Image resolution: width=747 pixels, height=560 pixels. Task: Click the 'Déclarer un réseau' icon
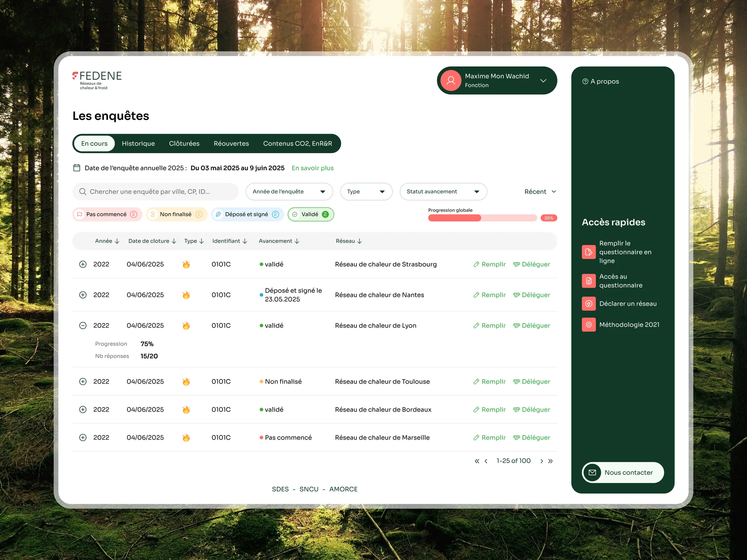point(589,304)
